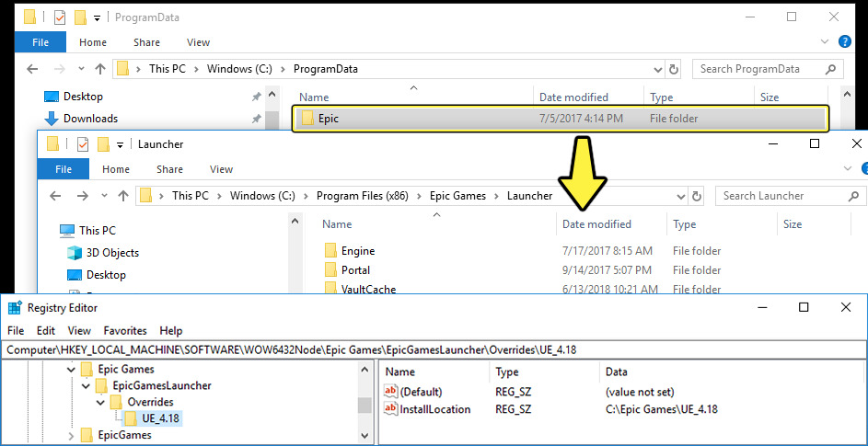Open Home tab in ProgramData window
Viewport: 868px width, 446px height.
pos(92,42)
